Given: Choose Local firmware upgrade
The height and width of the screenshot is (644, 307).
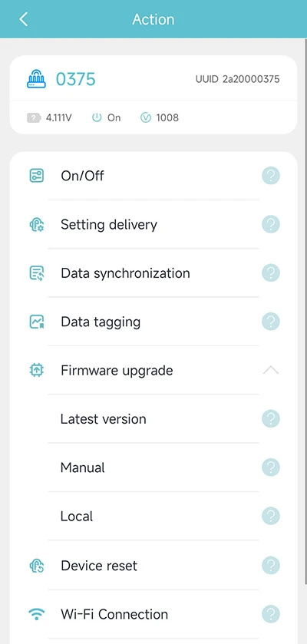Looking at the screenshot, I should pyautogui.click(x=153, y=517).
